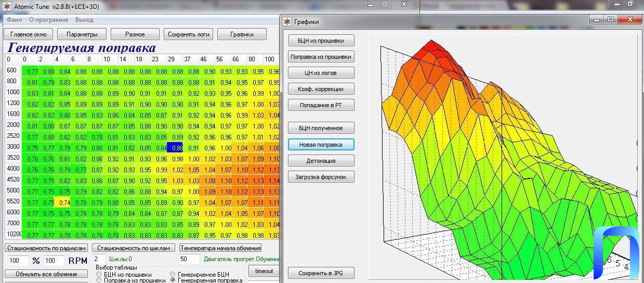Click Atomic Tune title bar icon
The image size is (644, 283).
(7, 6)
